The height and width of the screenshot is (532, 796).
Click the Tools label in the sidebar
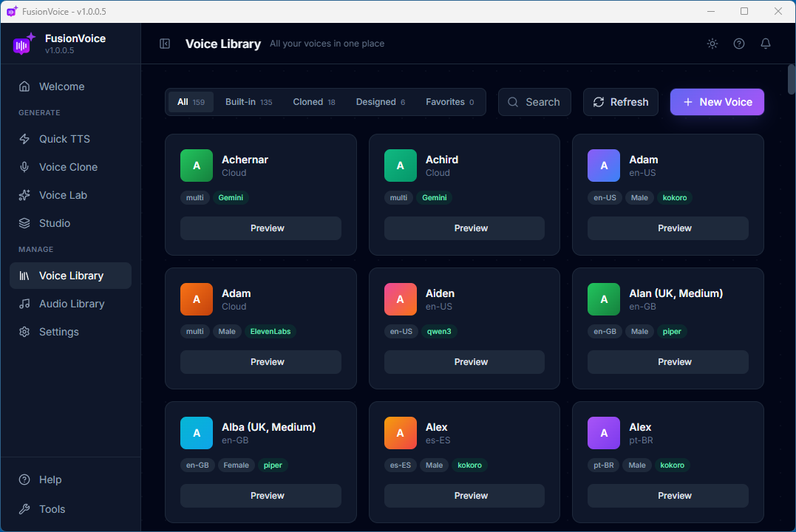(x=52, y=509)
